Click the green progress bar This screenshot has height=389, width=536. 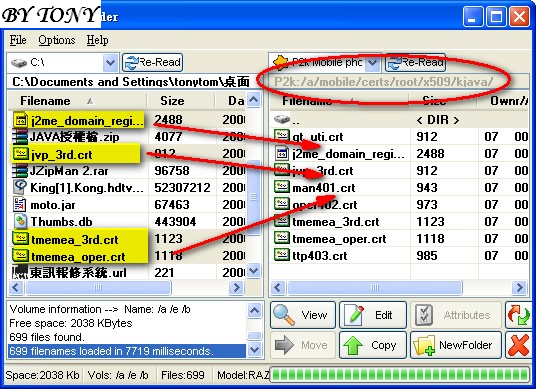399,374
